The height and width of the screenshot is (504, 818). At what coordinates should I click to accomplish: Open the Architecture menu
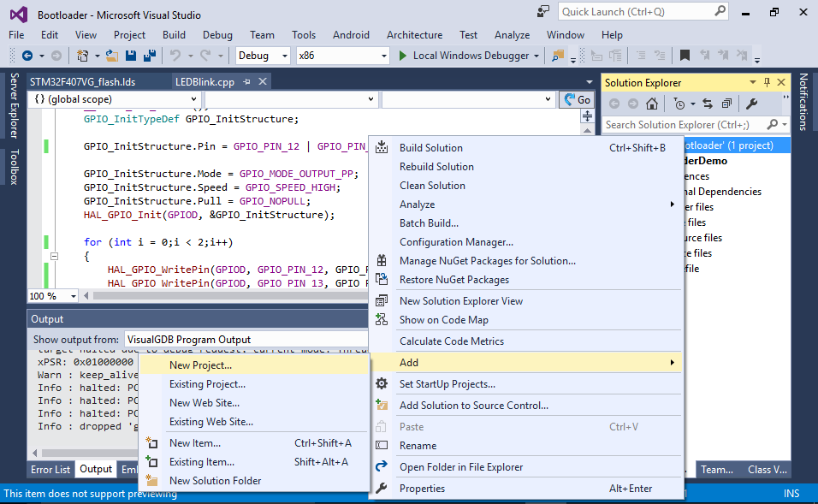[414, 35]
